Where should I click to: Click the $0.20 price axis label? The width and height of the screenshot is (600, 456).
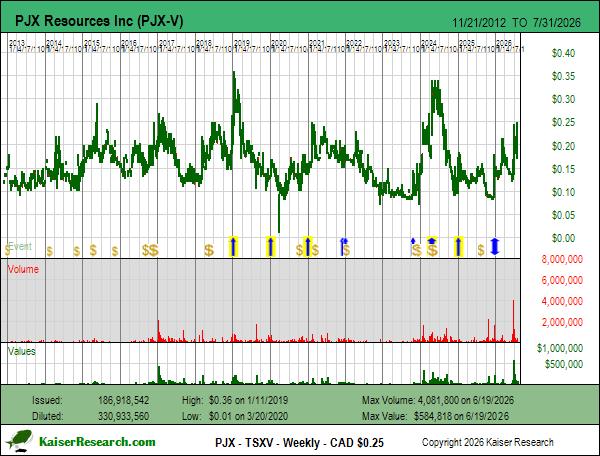(563, 146)
